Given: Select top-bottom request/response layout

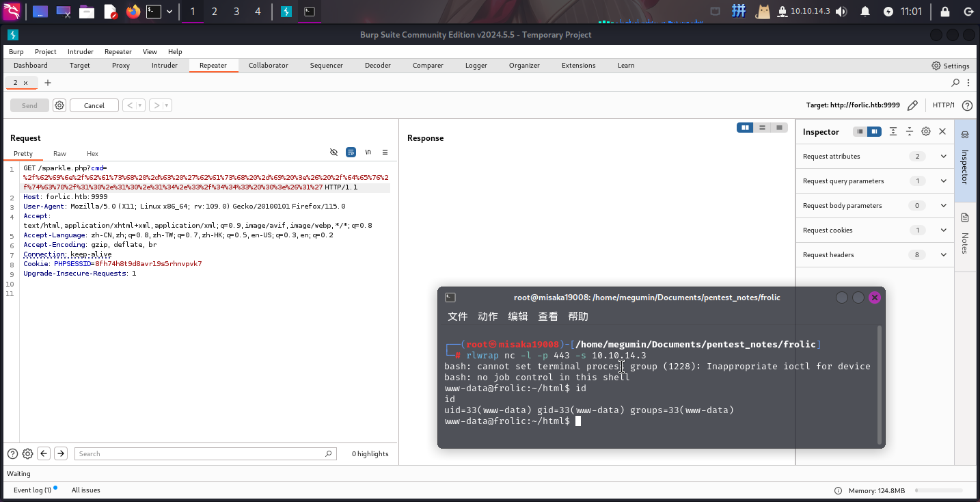Looking at the screenshot, I should click(x=762, y=128).
